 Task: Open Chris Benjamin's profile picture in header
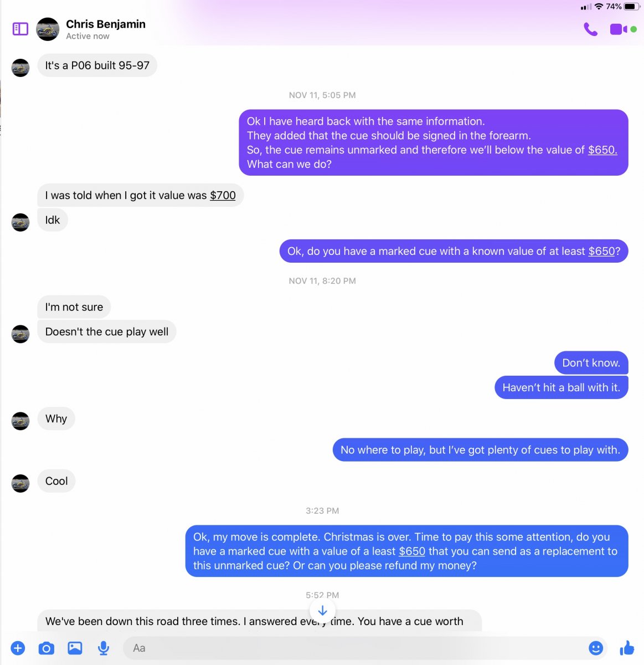click(48, 29)
